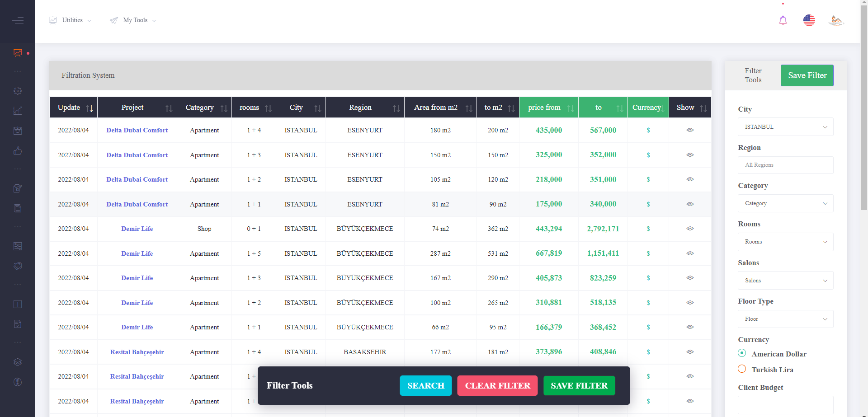Select the Settings gear icon in the sidebar
868x417 pixels.
(18, 91)
